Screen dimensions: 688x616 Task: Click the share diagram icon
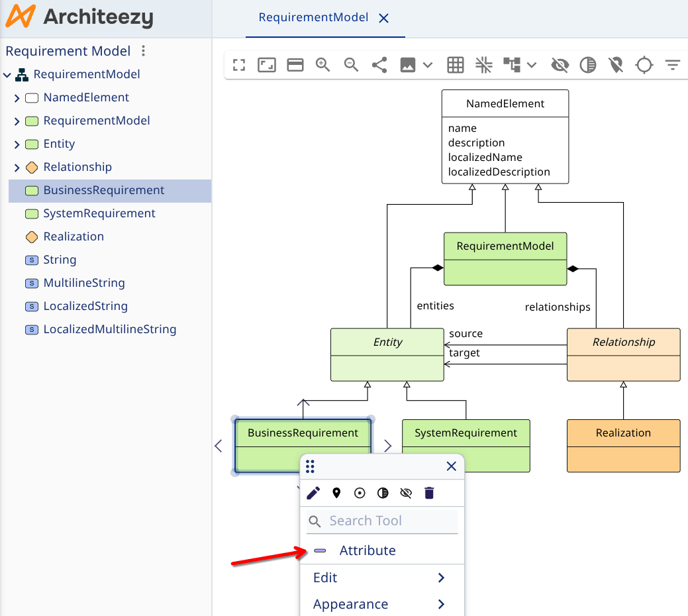(x=379, y=65)
